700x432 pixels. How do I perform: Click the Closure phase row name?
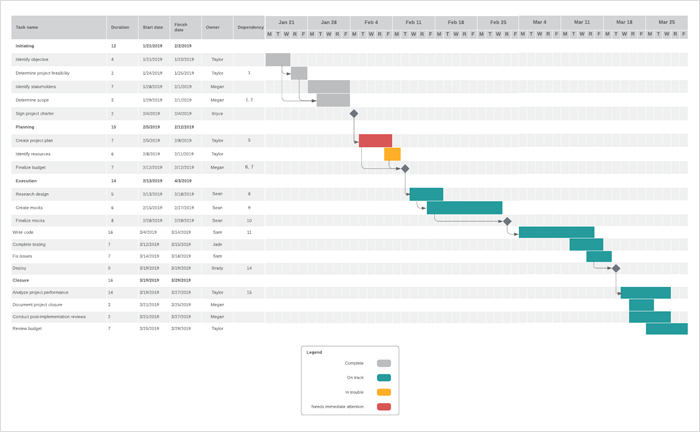point(21,280)
